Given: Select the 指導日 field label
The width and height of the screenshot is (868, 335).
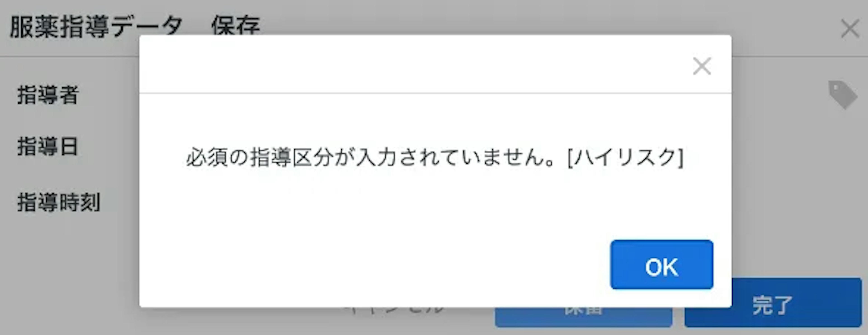Looking at the screenshot, I should click(47, 147).
